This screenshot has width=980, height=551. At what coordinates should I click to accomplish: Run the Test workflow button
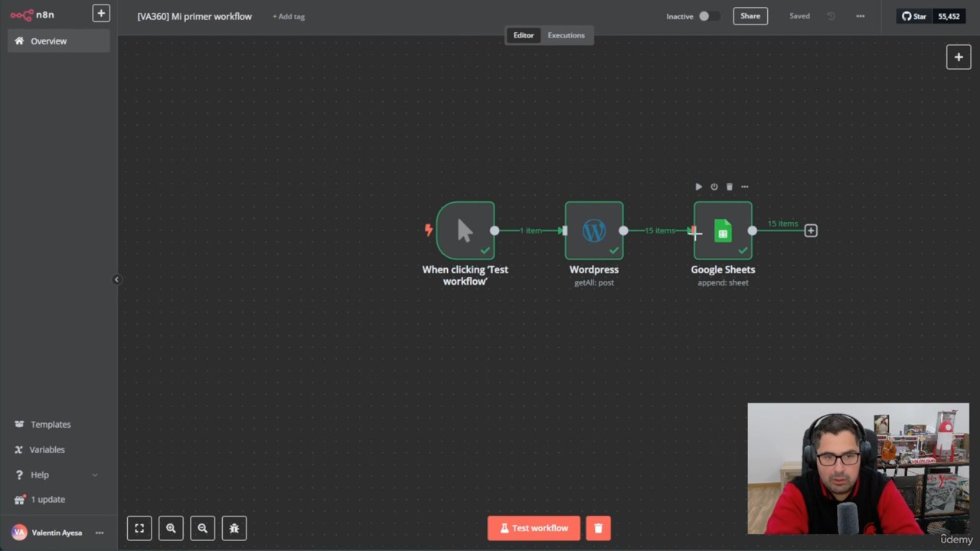pyautogui.click(x=534, y=528)
